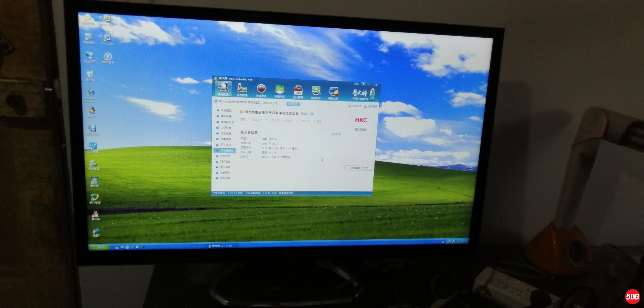This screenshot has height=308, width=644.
Task: Click the 重新扫描 rescan link
Action: click(x=307, y=114)
